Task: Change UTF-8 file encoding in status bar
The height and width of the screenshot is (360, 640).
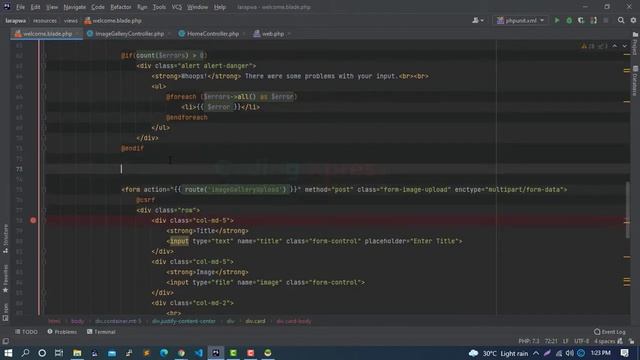Action: coord(582,341)
